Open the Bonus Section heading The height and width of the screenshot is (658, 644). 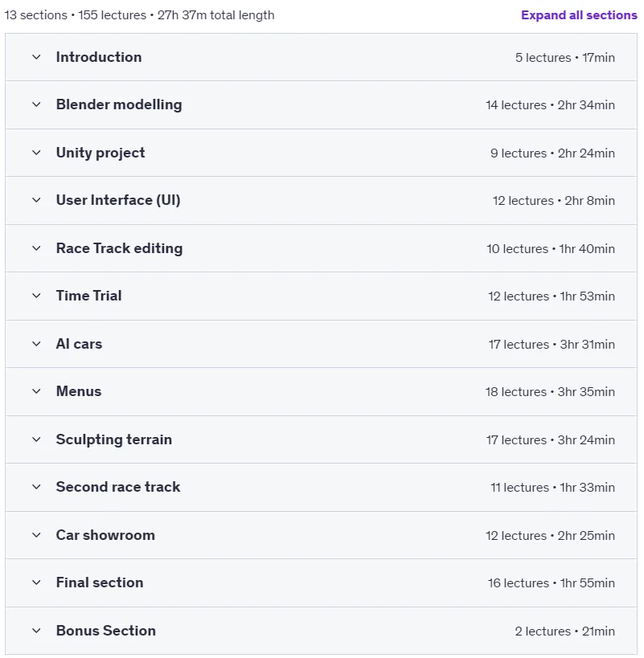tap(106, 631)
